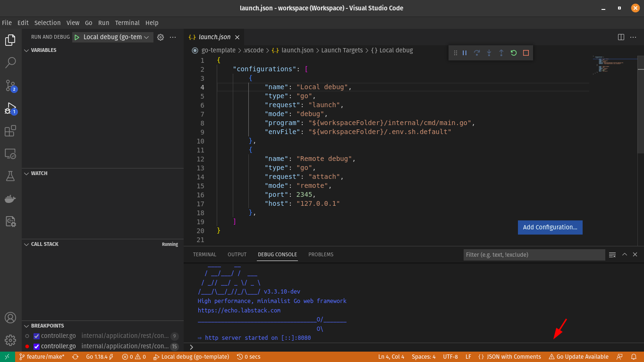Toggle the controller.go breakpoint on line 9
Viewport: 644px width, 362px height.
coord(36,336)
